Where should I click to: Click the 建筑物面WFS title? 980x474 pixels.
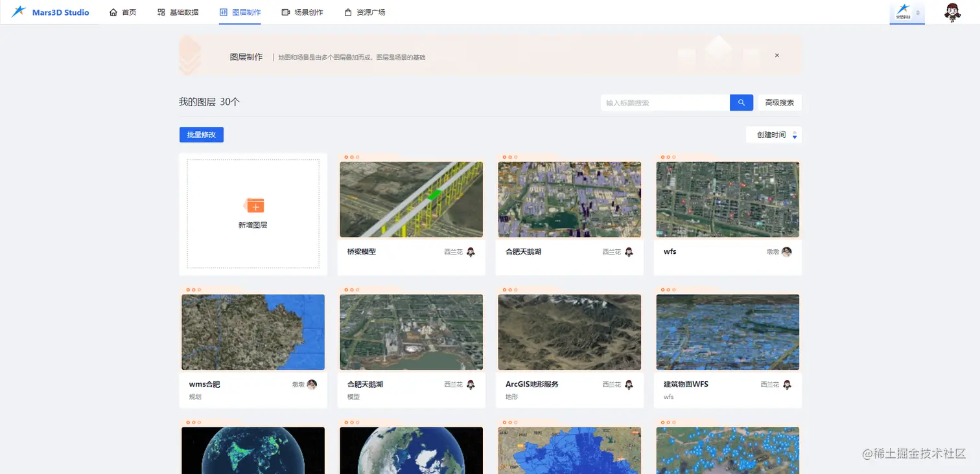(x=686, y=384)
